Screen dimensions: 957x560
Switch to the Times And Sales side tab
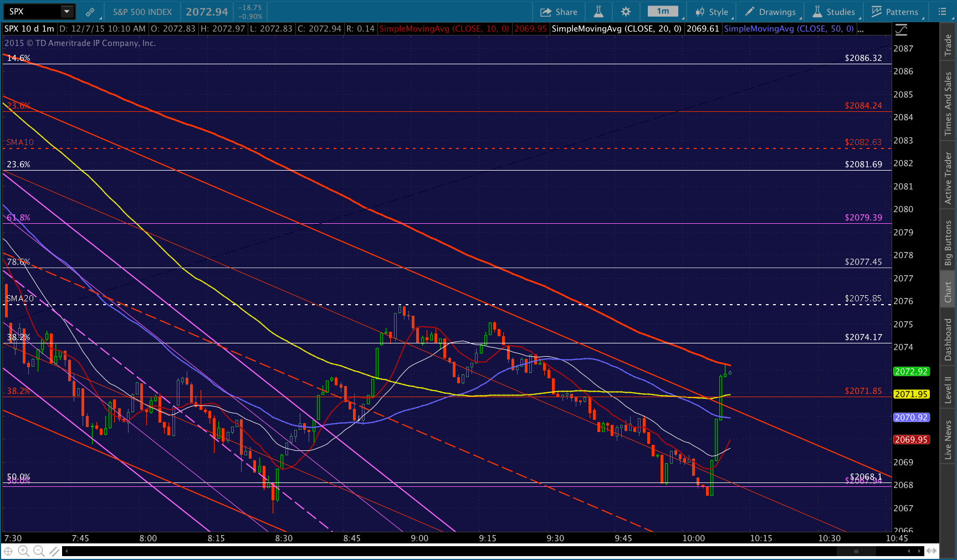coord(948,104)
